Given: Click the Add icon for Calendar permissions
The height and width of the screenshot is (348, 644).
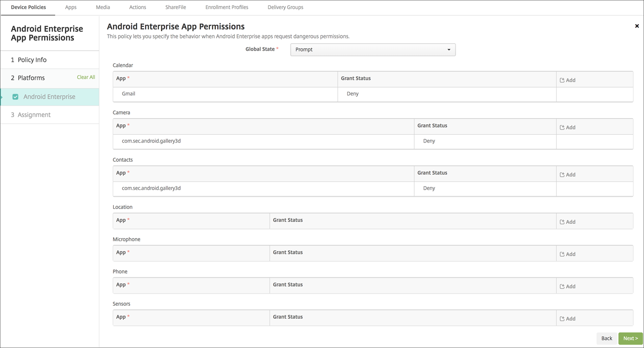Looking at the screenshot, I should click(x=567, y=80).
